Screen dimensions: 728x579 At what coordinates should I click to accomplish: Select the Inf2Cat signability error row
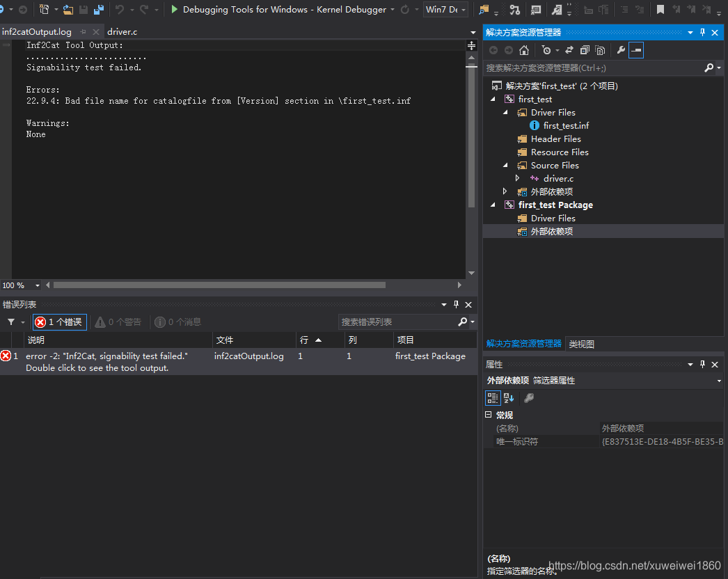(x=239, y=362)
